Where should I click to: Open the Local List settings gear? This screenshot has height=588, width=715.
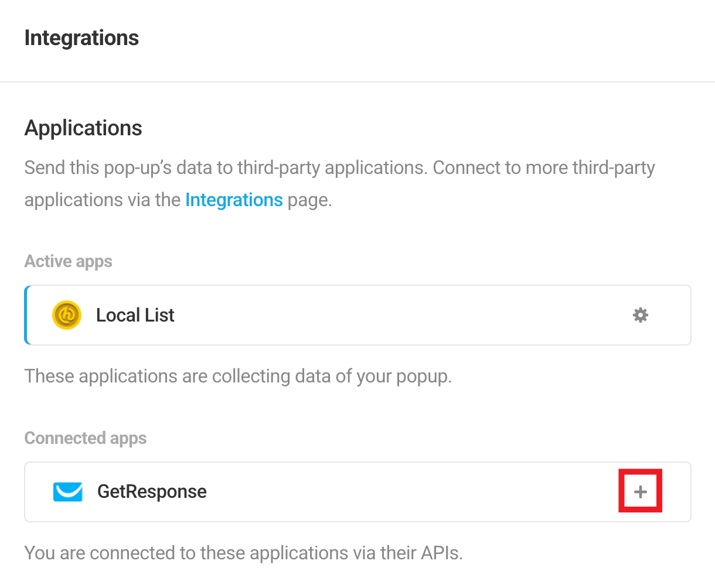(x=640, y=315)
